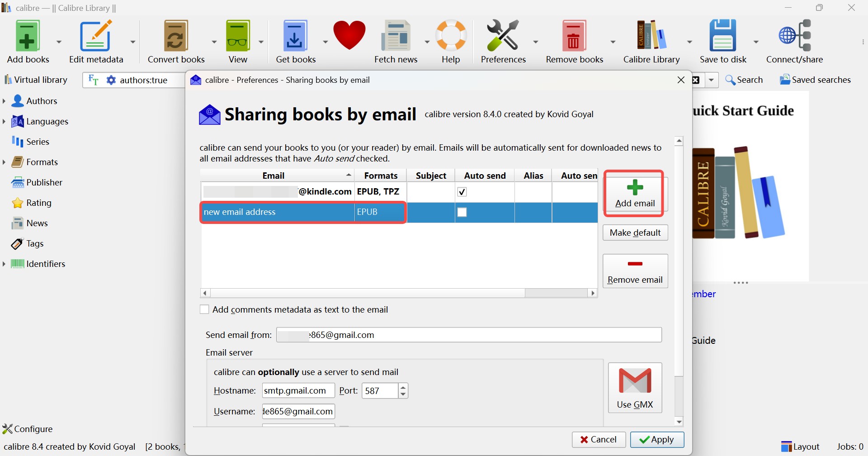Viewport: 868px width, 456px height.
Task: Expand the Formats tree node
Action: click(x=5, y=162)
